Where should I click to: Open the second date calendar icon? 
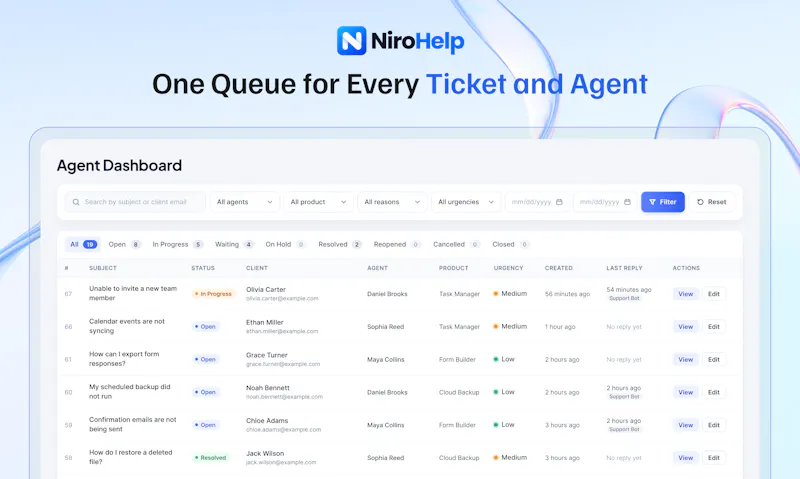tap(628, 202)
